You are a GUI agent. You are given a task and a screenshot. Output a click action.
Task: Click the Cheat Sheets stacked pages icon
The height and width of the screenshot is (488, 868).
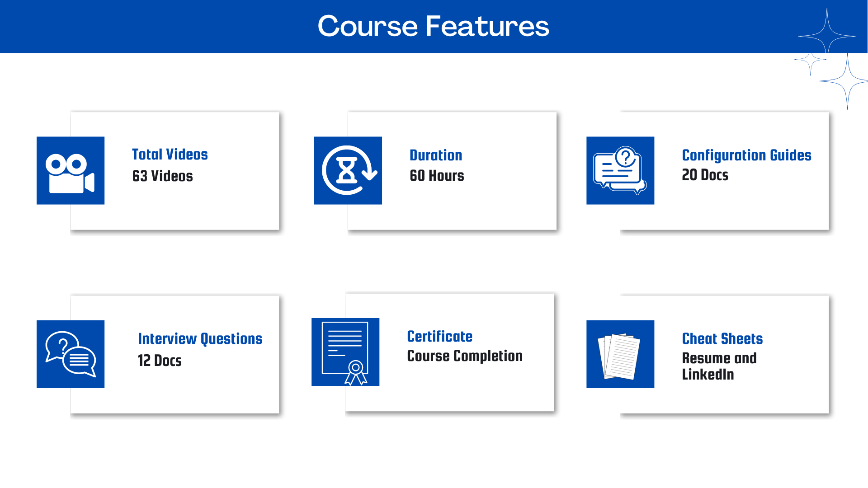(620, 354)
